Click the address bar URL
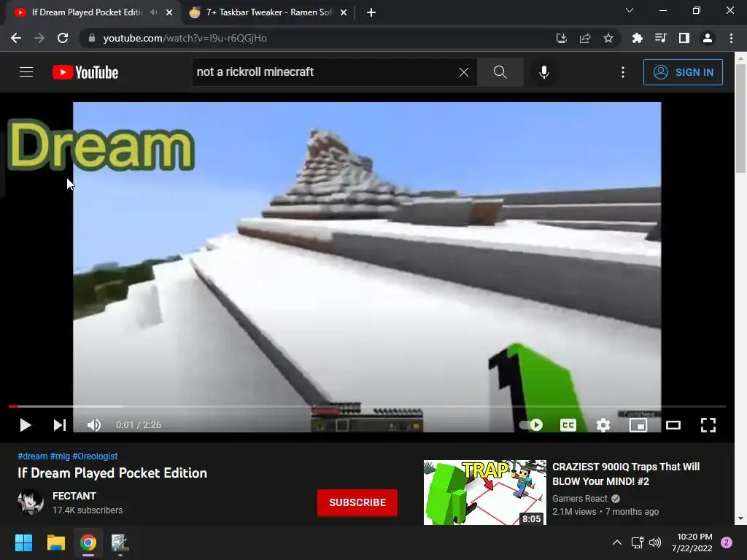 tap(185, 38)
